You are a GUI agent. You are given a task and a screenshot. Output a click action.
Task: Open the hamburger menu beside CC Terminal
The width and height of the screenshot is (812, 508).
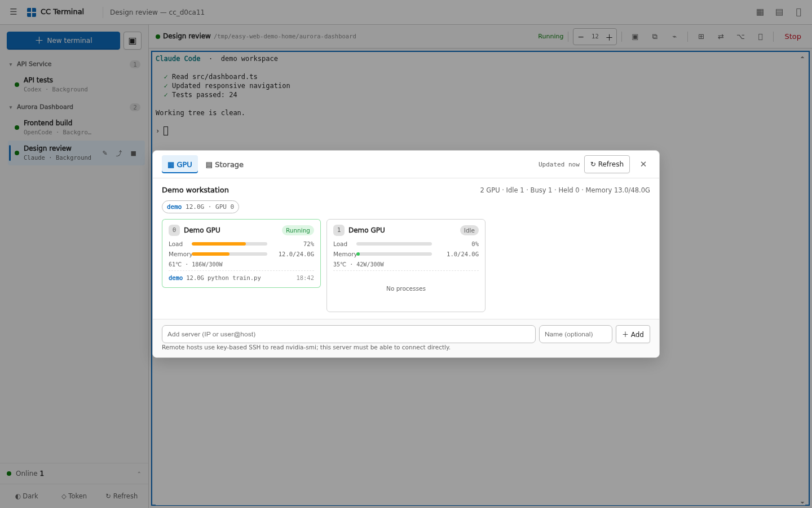click(14, 12)
